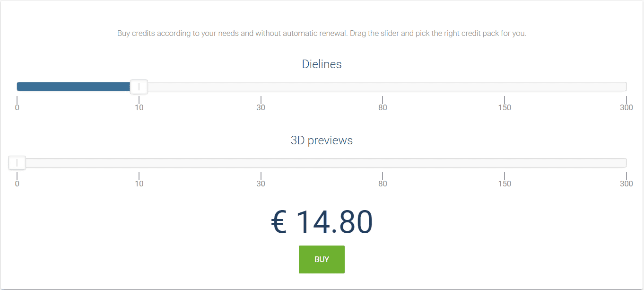644x290 pixels.
Task: Click the Dielines slider handle
Action: coord(139,87)
